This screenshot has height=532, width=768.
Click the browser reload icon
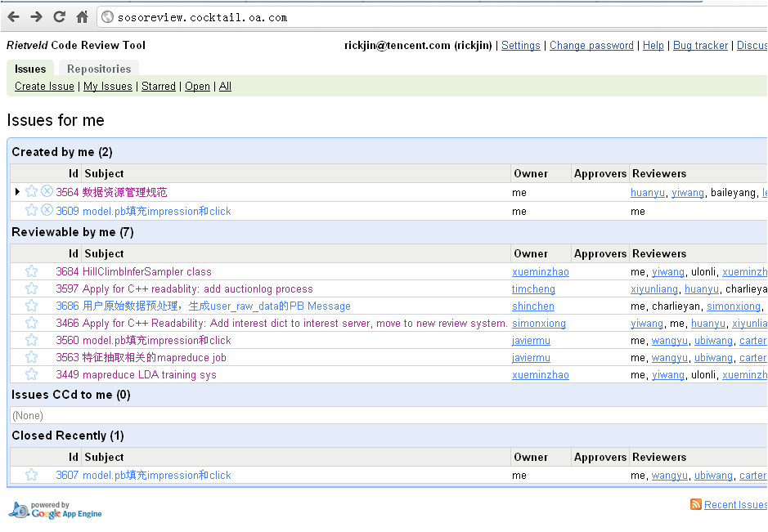click(59, 17)
